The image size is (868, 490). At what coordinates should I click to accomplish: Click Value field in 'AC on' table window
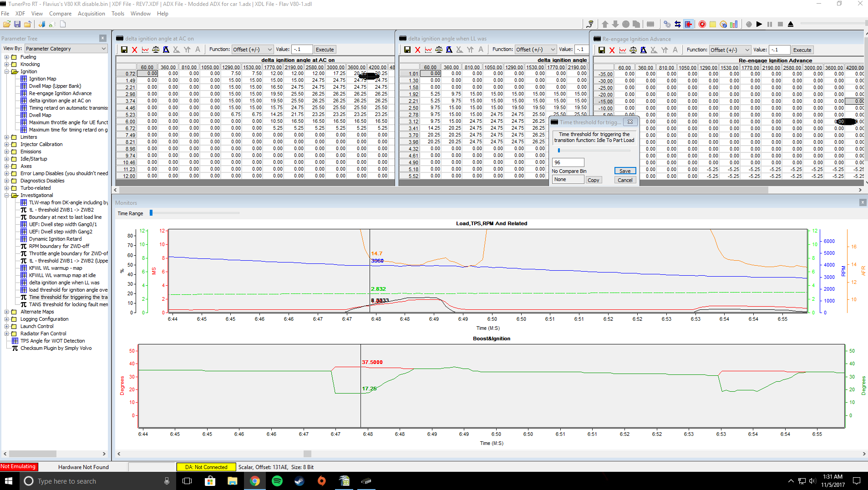tap(302, 50)
